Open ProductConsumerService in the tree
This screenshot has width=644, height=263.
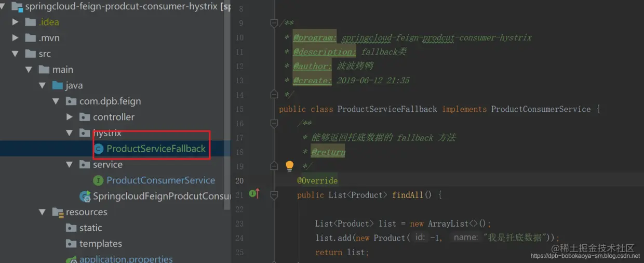(161, 180)
